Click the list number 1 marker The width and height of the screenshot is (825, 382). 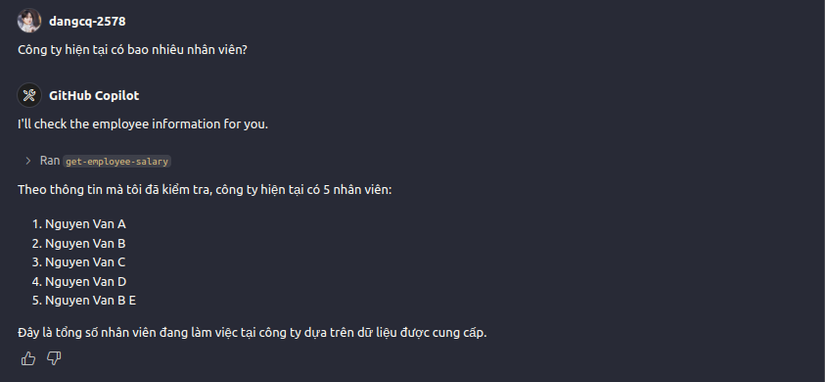tap(36, 225)
